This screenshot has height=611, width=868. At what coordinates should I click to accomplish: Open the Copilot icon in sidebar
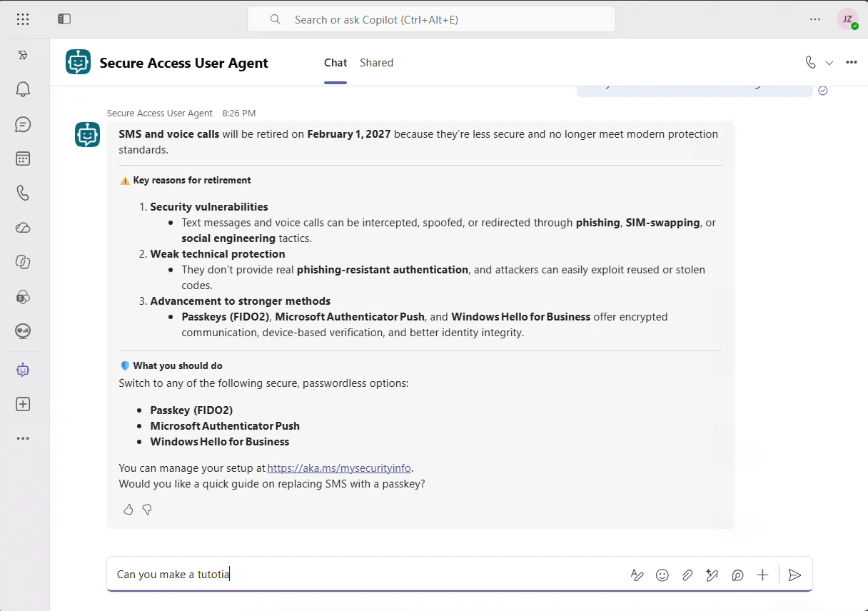click(23, 262)
